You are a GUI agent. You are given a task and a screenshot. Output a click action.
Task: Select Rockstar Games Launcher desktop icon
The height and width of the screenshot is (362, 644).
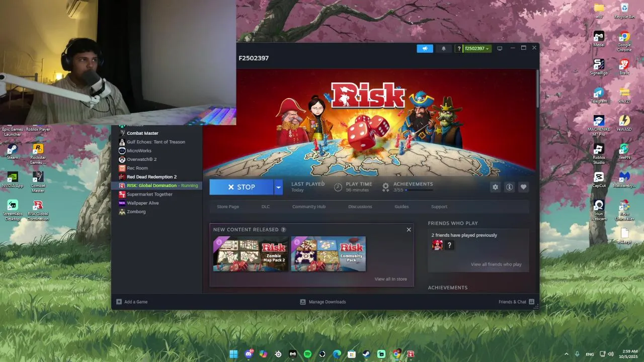tap(38, 154)
